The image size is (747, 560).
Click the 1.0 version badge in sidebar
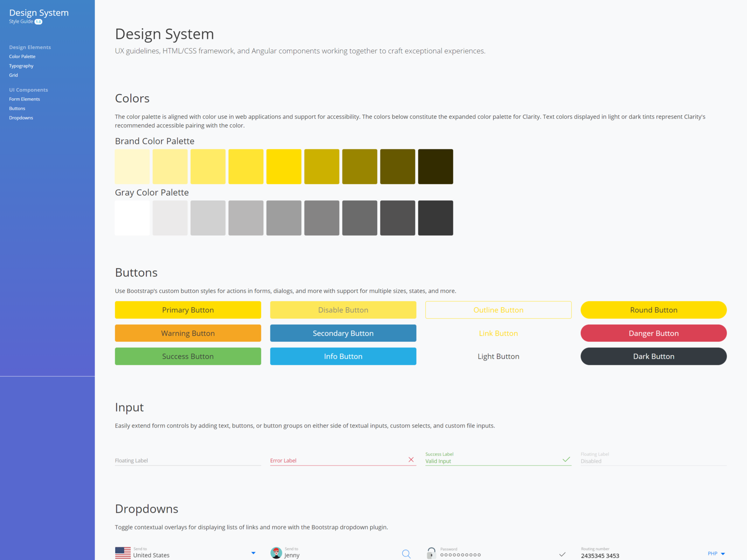pyautogui.click(x=37, y=21)
